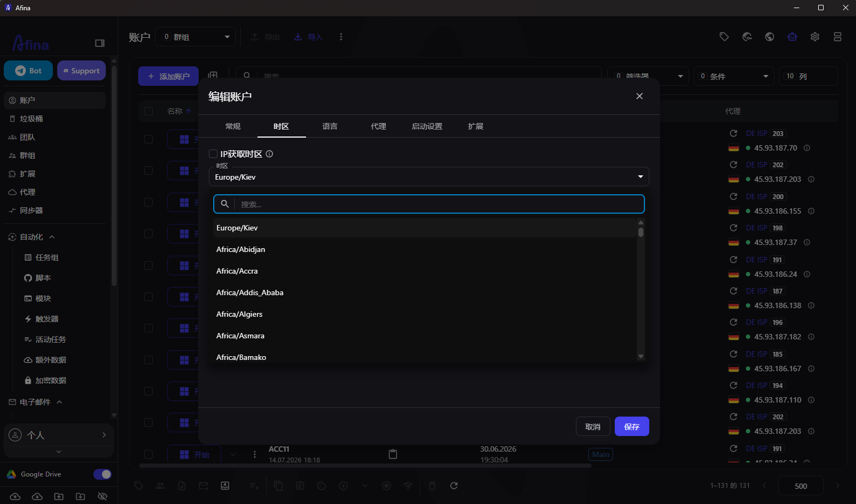This screenshot has height=504, width=856.
Task: Focus the timezone search field
Action: [429, 204]
